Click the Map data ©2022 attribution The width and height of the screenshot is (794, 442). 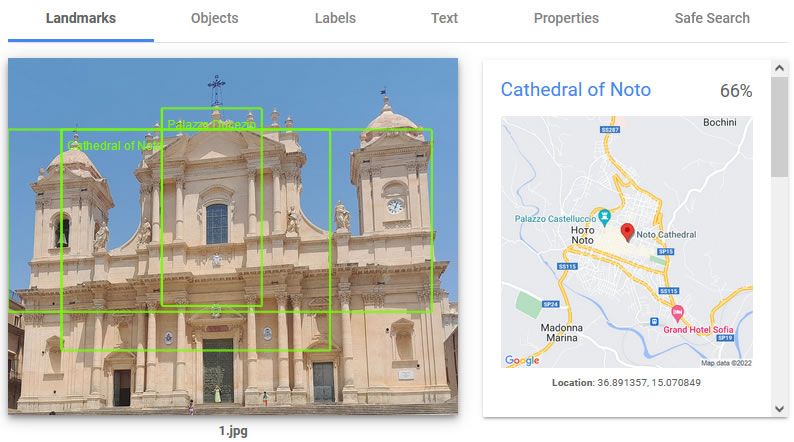click(725, 363)
